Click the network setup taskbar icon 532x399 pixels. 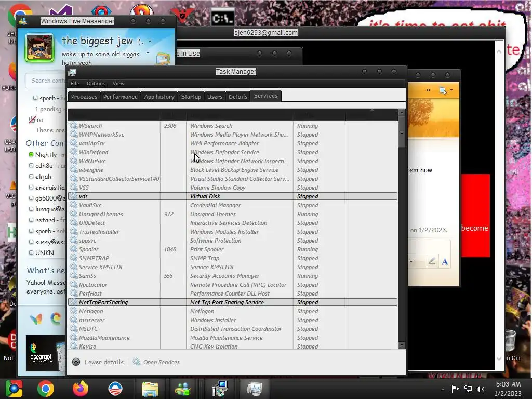(x=220, y=389)
